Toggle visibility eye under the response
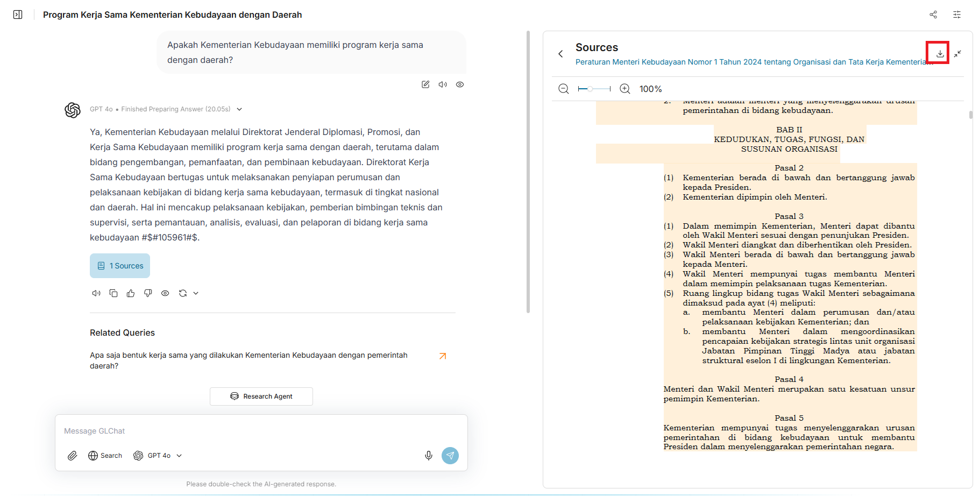Image resolution: width=980 pixels, height=496 pixels. [x=165, y=293]
